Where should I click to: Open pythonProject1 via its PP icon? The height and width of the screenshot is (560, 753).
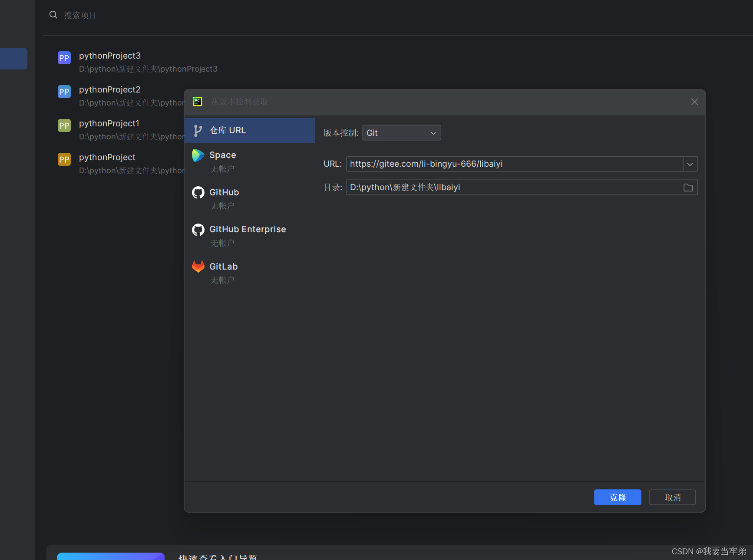[64, 125]
